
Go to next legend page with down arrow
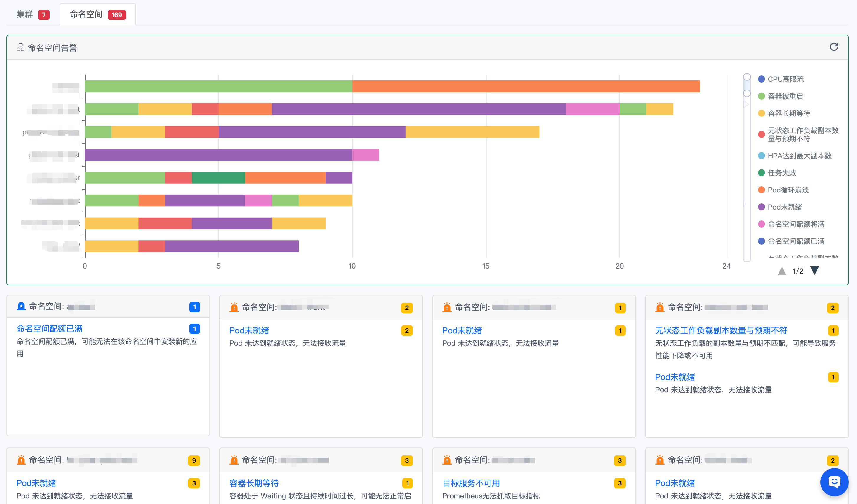(815, 271)
